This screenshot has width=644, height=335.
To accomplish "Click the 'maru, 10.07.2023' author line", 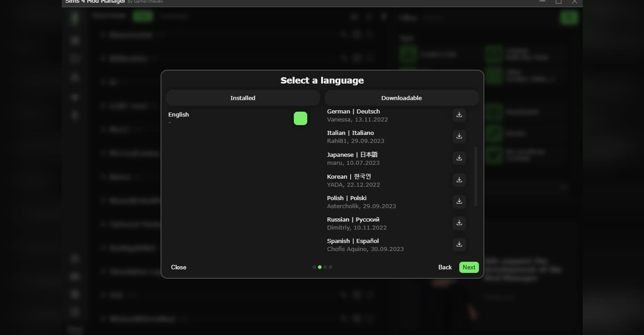I will click(353, 163).
